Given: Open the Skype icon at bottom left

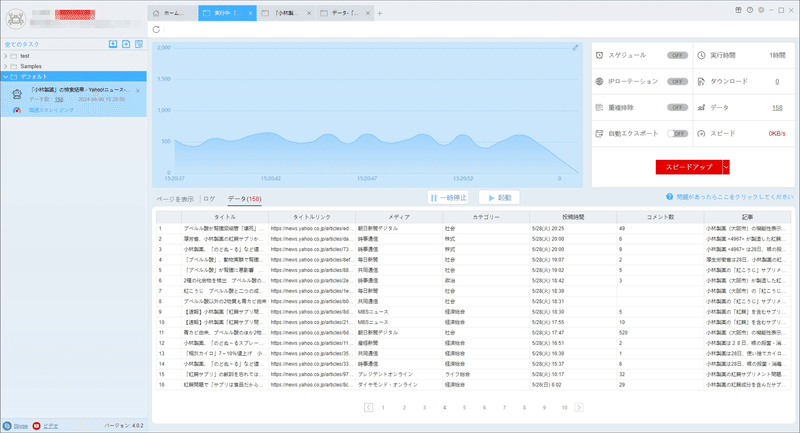Looking at the screenshot, I should 7,426.
